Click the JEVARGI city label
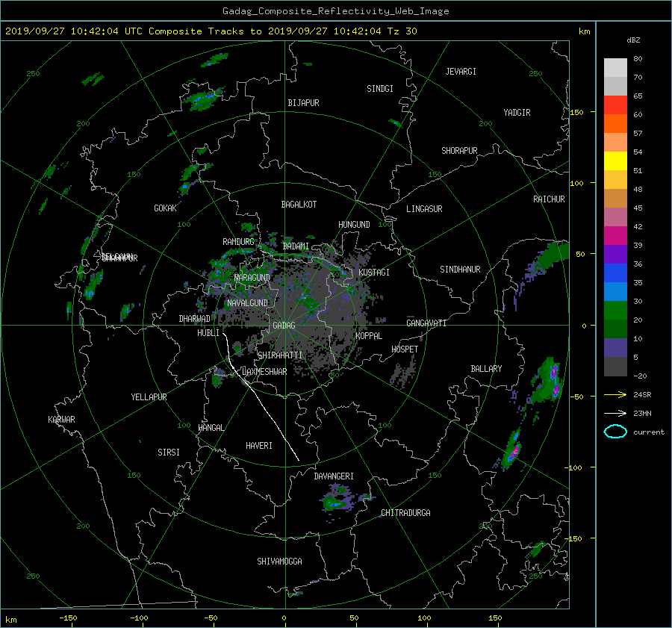Viewport: 672px width, 628px height. pos(461,72)
